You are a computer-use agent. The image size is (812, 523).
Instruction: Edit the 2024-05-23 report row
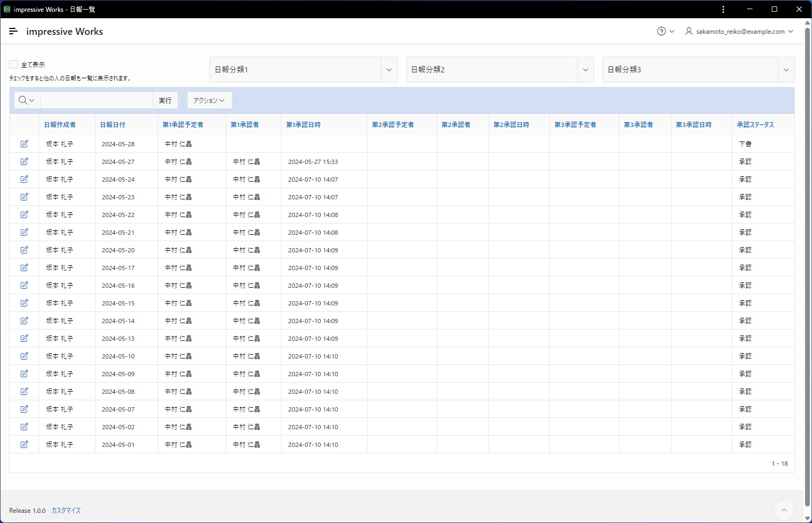24,197
